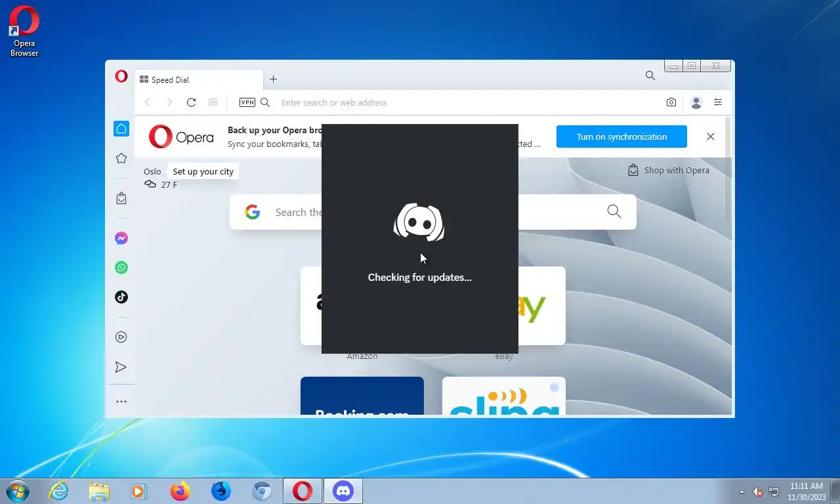
Task: Switch to Opera taskbar button
Action: 303,491
